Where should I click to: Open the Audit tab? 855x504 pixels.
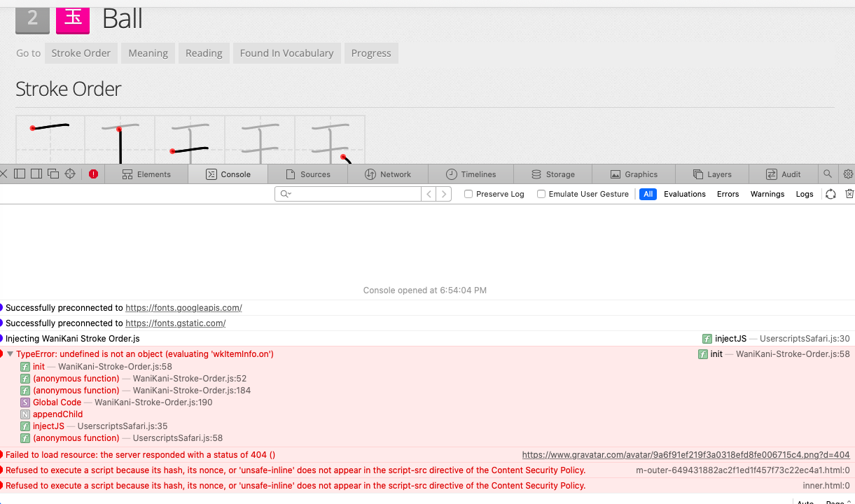784,174
